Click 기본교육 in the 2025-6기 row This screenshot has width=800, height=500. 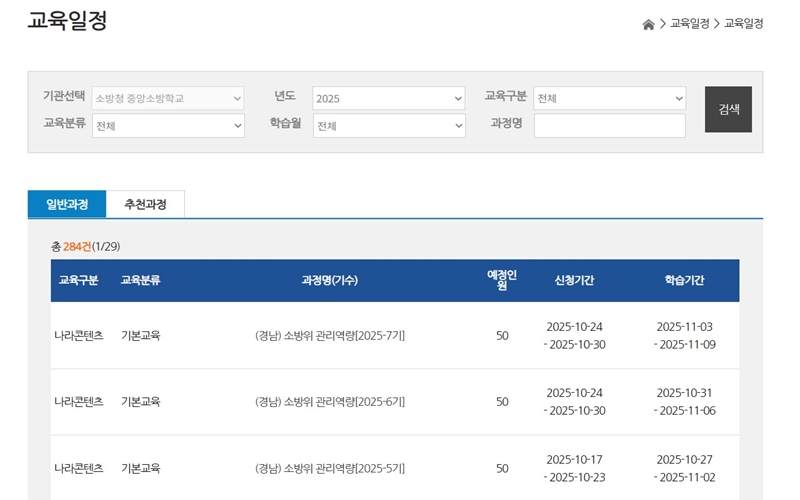click(140, 402)
